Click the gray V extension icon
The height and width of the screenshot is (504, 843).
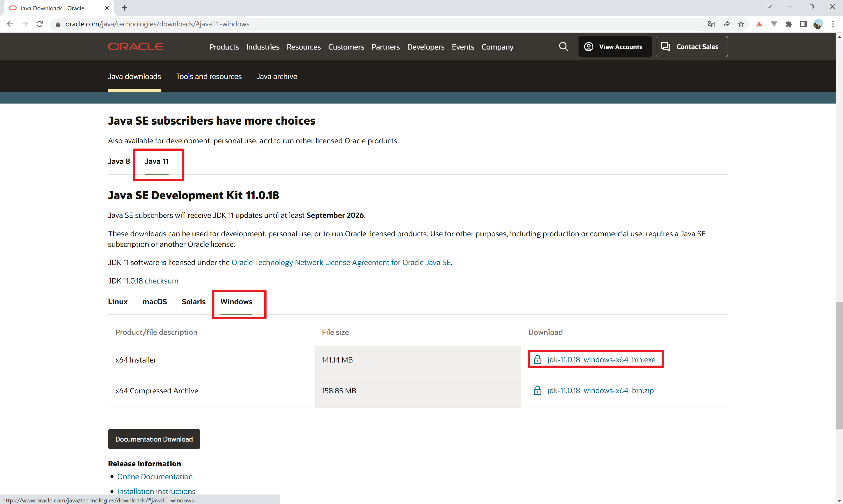pos(774,24)
